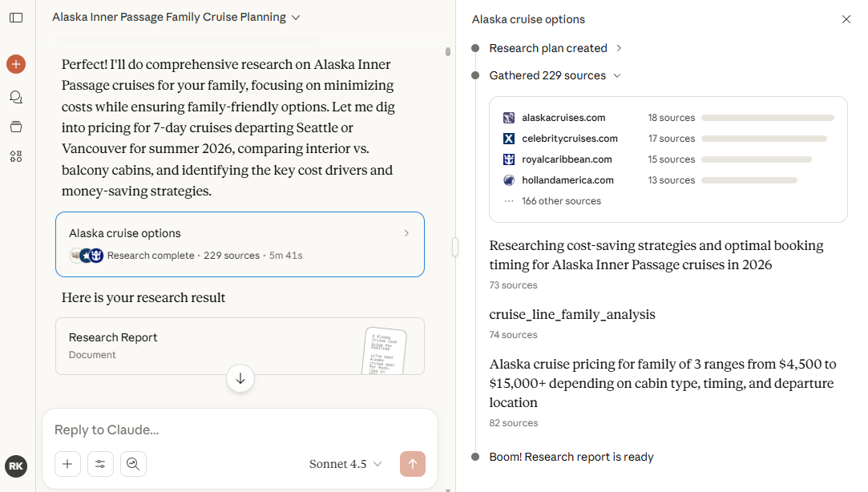Click the 74 sources label

click(x=513, y=336)
